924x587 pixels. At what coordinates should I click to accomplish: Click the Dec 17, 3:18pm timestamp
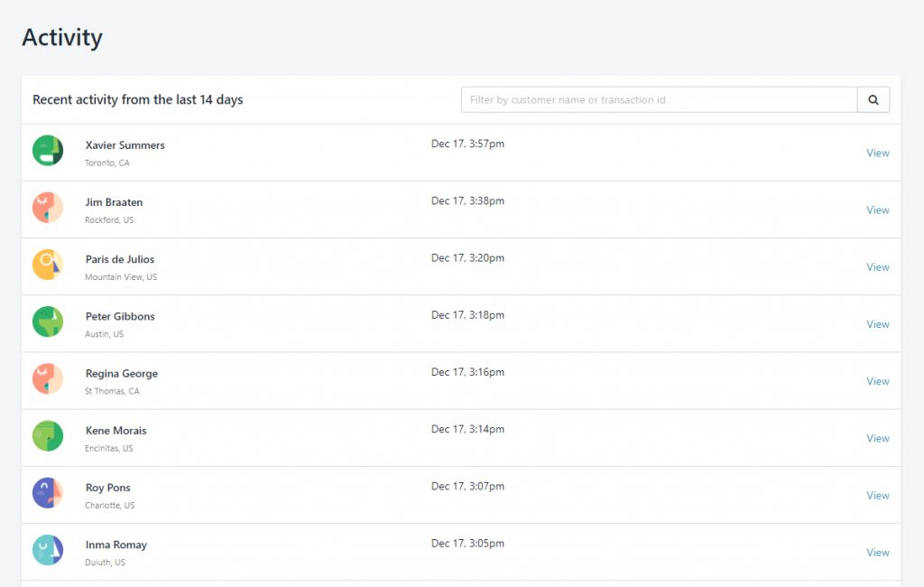click(x=468, y=315)
